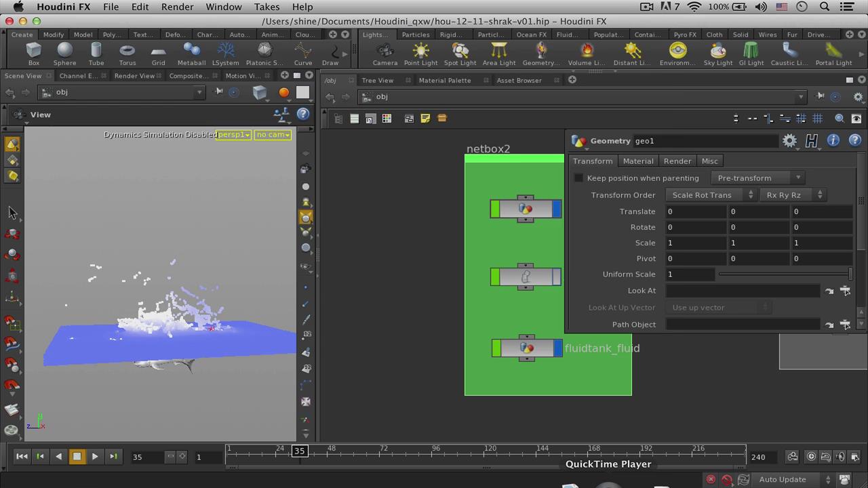Viewport: 868px width, 488px height.
Task: Add an Environment Light from the shelf
Action: pyautogui.click(x=677, y=54)
